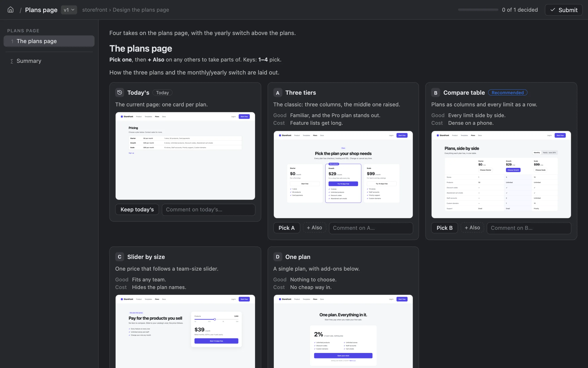This screenshot has height=368, width=588.
Task: Open the Three tiers preview thumbnail
Action: [x=343, y=175]
